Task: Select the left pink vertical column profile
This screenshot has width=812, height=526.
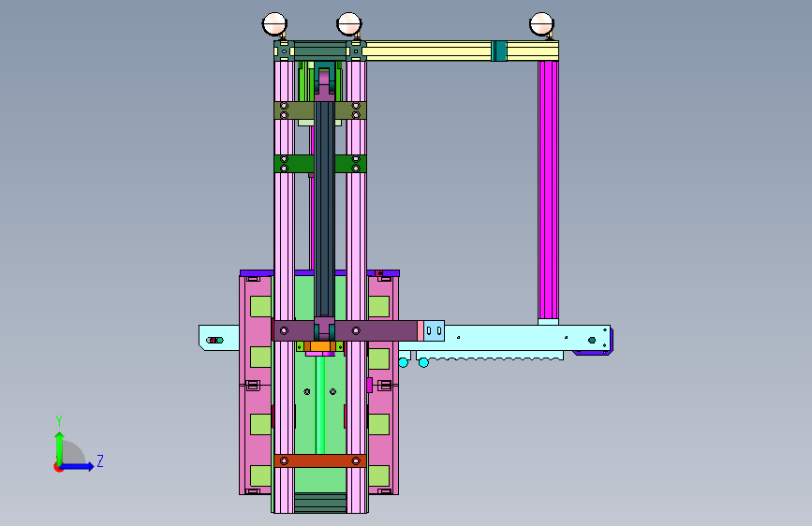Action: [x=284, y=287]
